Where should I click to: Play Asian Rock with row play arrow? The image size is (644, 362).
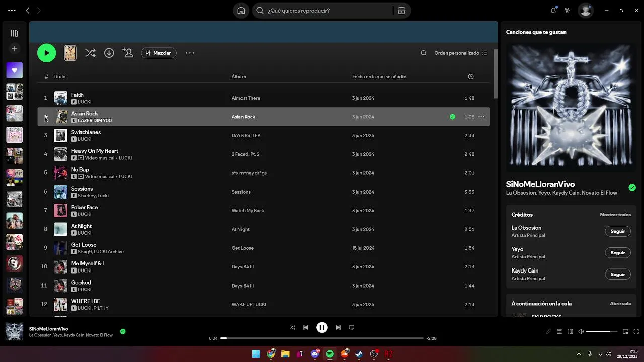pos(46,117)
